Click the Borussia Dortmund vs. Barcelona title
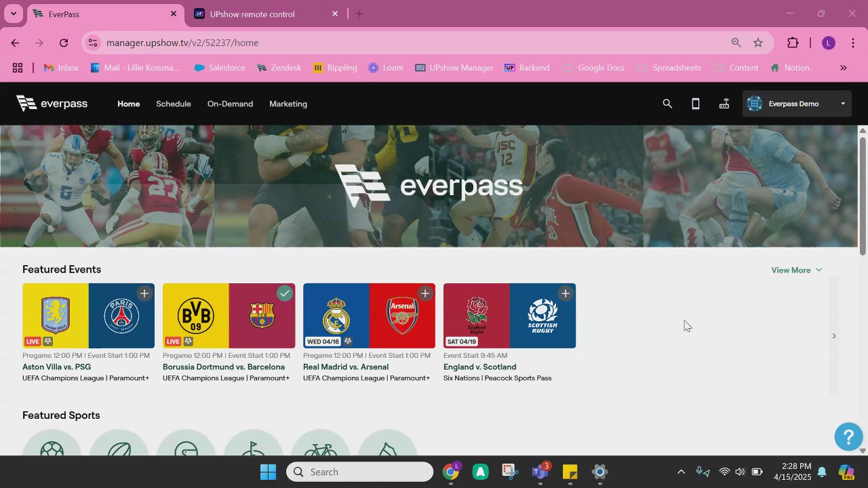Screen dimensions: 868x488 (224, 367)
